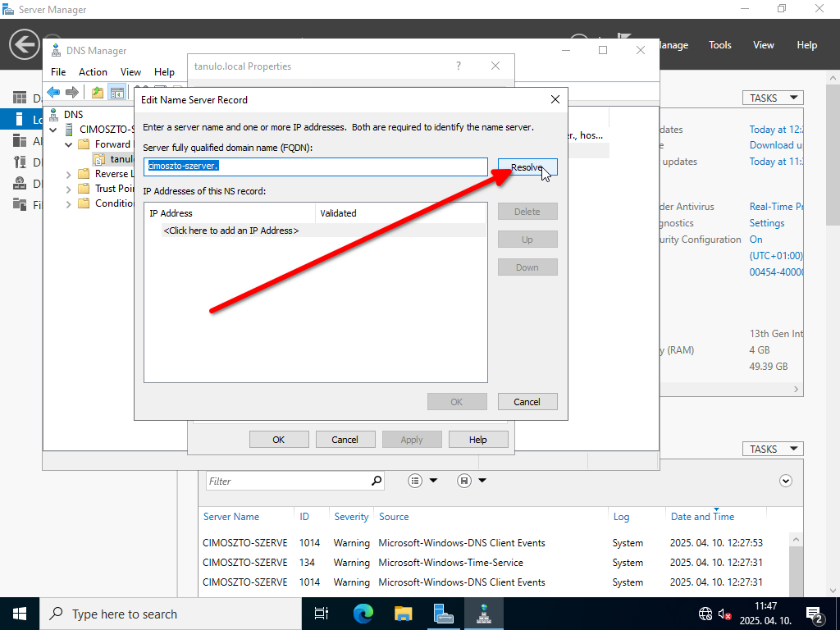Open Microsoft Edge from the taskbar
The image size is (840, 630).
(363, 614)
